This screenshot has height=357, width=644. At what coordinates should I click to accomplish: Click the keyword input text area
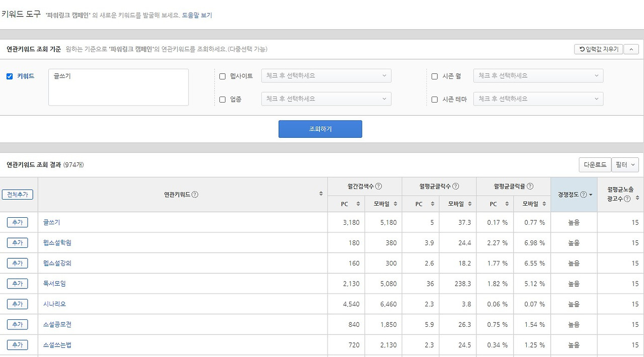point(118,87)
